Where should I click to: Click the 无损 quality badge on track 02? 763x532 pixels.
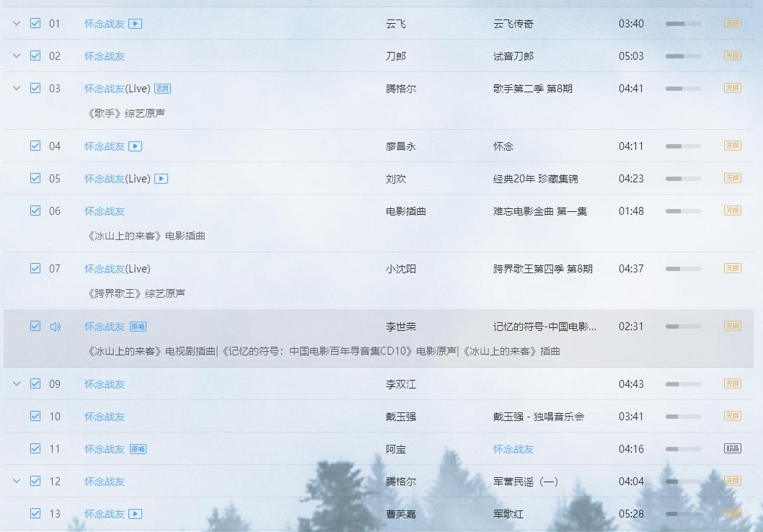click(x=732, y=56)
